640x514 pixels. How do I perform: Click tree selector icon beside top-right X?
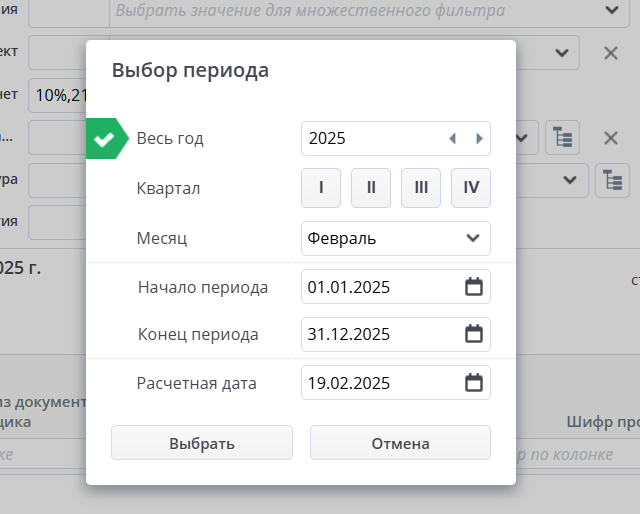[x=563, y=138]
